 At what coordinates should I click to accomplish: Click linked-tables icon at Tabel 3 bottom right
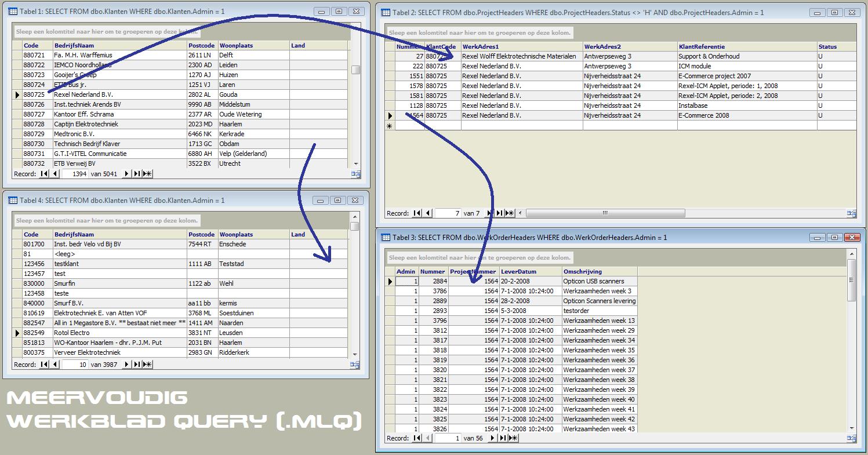[851, 438]
